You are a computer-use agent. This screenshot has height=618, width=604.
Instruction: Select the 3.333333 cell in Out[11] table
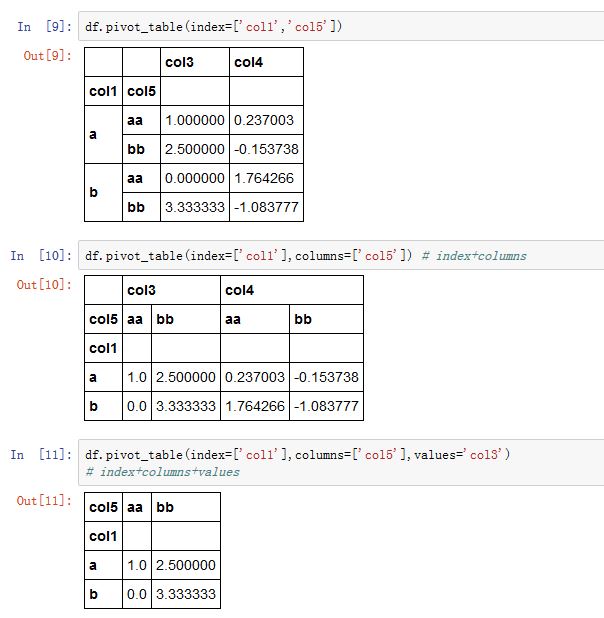click(186, 594)
